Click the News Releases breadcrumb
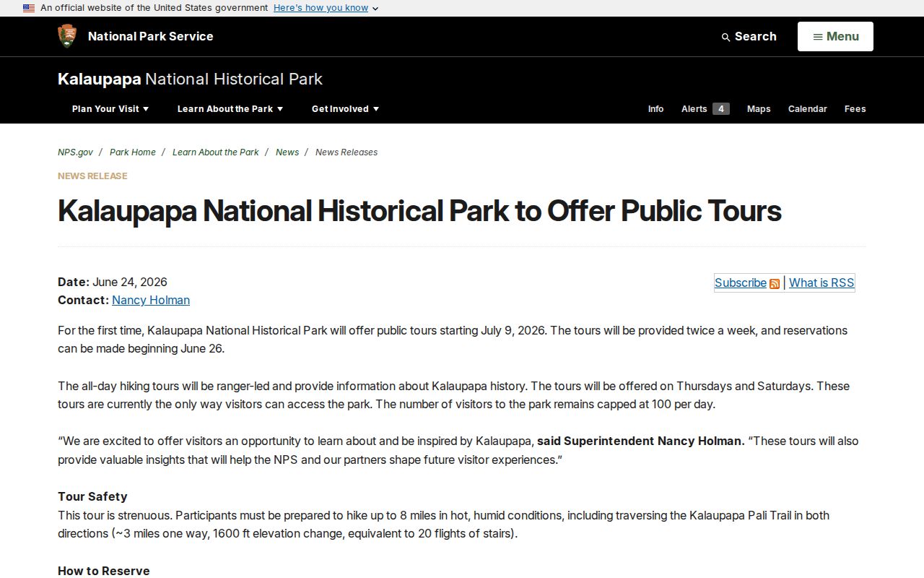Screen dimensions: 924x578 pos(346,152)
